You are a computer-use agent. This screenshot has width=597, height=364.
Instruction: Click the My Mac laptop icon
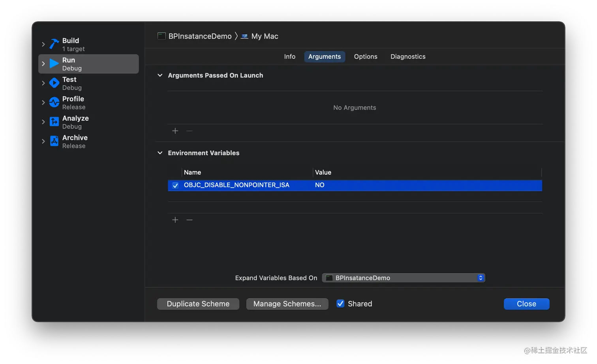[x=244, y=36]
